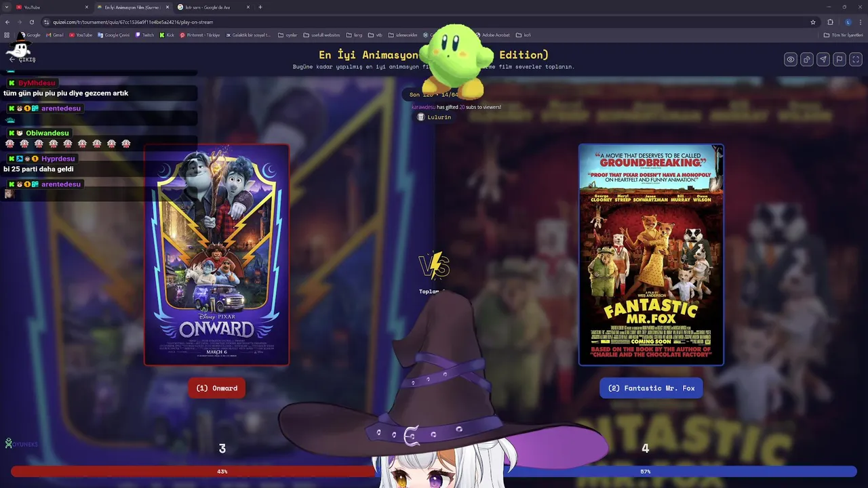Expand the kofi bookmark folder

tap(524, 35)
